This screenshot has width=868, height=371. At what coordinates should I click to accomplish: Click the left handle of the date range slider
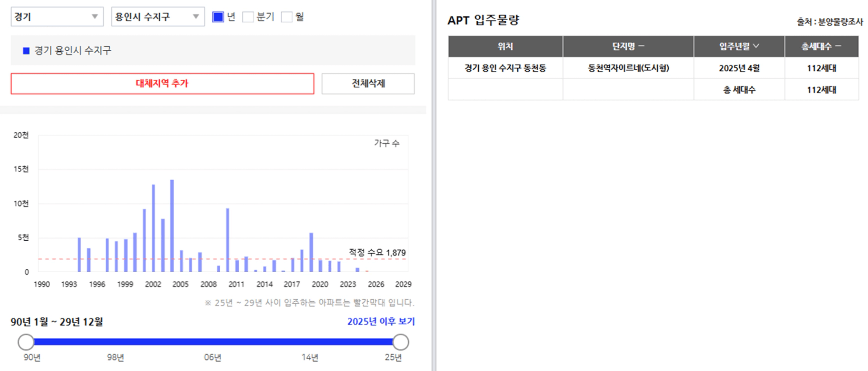(26, 342)
